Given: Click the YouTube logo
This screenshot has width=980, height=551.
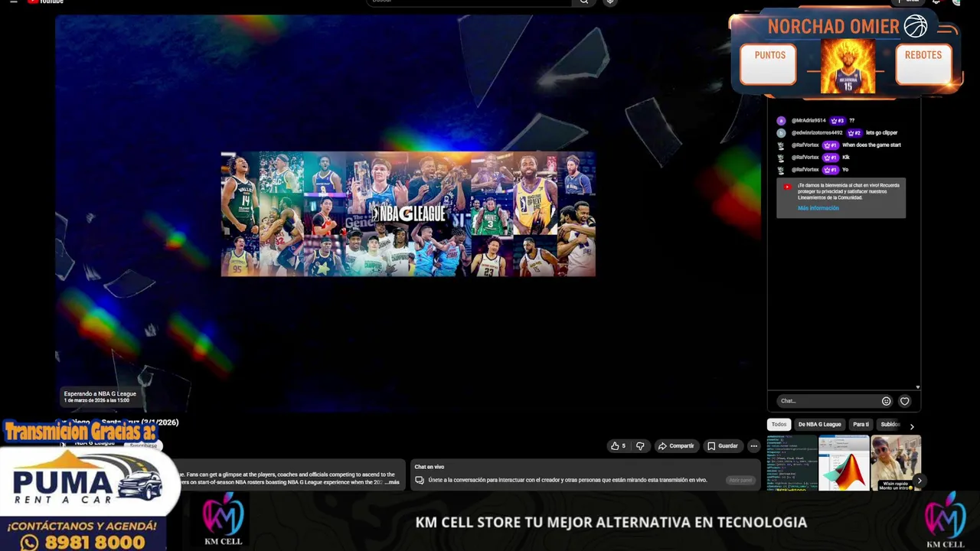Looking at the screenshot, I should click(45, 2).
